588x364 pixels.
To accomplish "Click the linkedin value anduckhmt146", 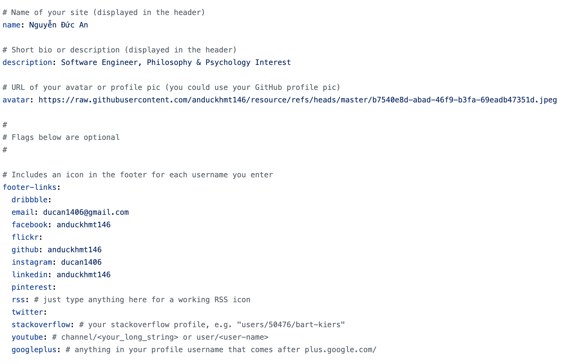I will (83, 275).
